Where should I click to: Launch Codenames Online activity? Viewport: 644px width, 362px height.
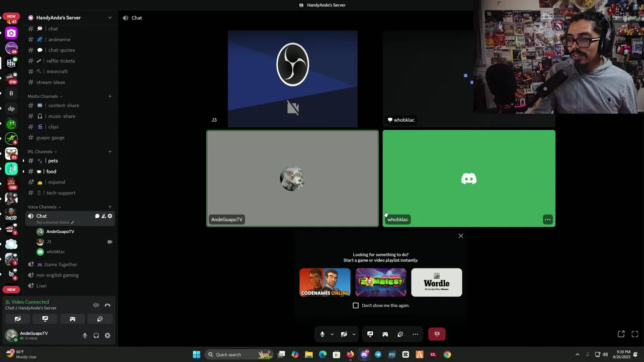(325, 283)
